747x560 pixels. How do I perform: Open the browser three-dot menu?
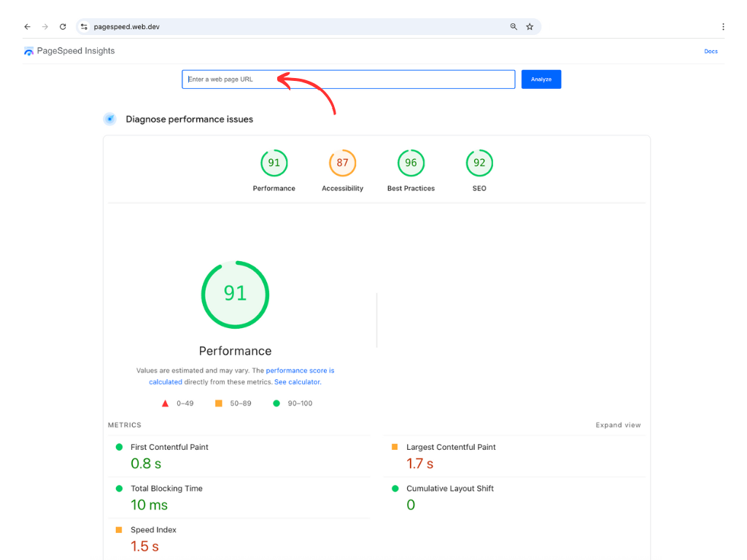(723, 27)
